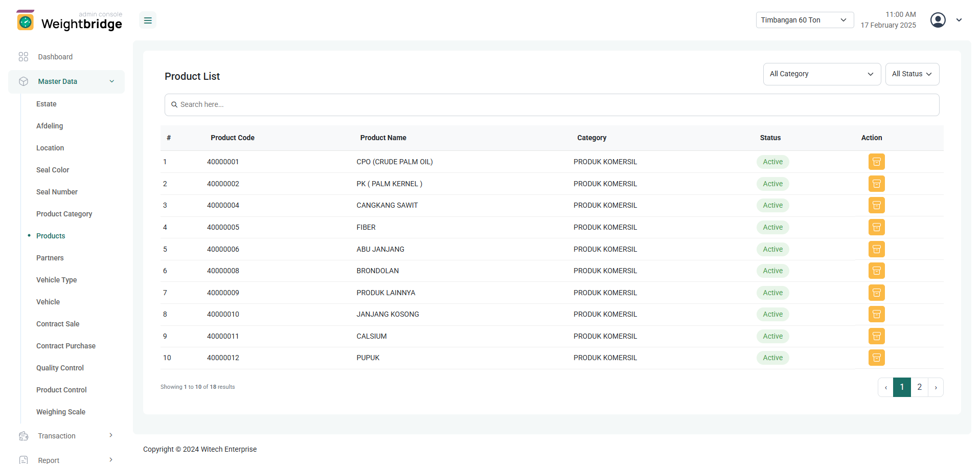
Task: Click the action icon for FIBER row
Action: pyautogui.click(x=876, y=227)
